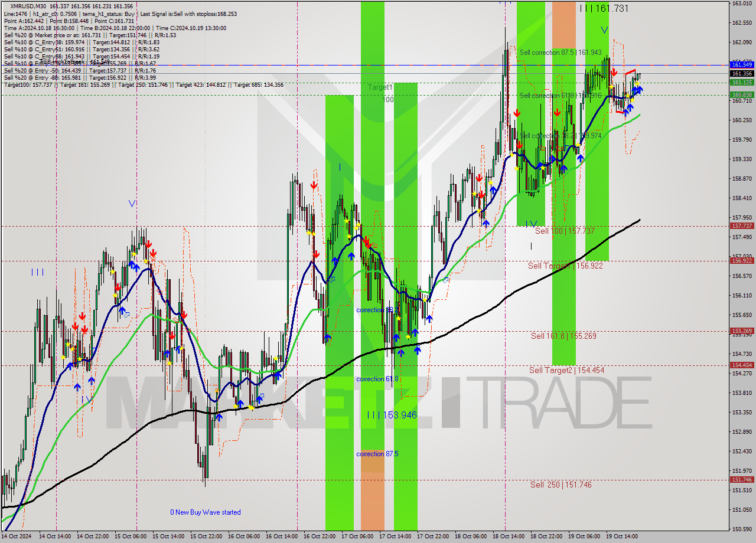Click the red 155.269 price axis label

click(x=742, y=331)
